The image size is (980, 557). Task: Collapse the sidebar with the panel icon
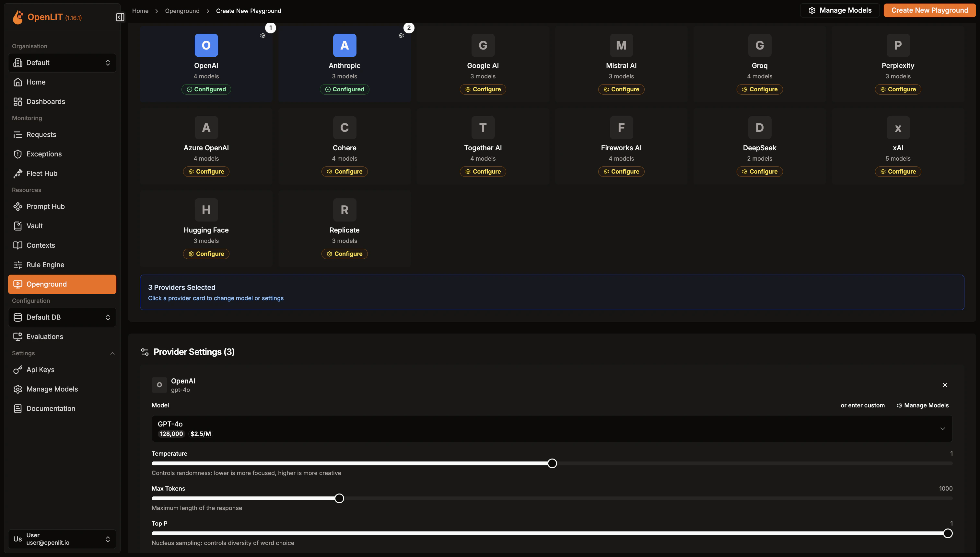pyautogui.click(x=120, y=17)
